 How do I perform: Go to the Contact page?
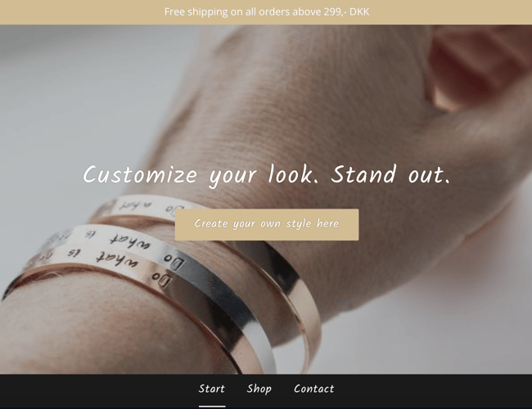click(313, 389)
